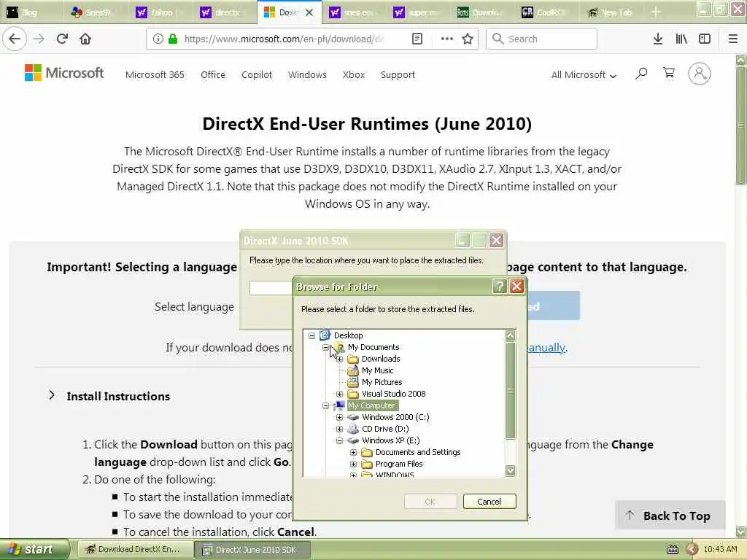Viewport: 747px width, 560px height.
Task: Click the CD Drive (D:) disc icon
Action: click(x=352, y=429)
